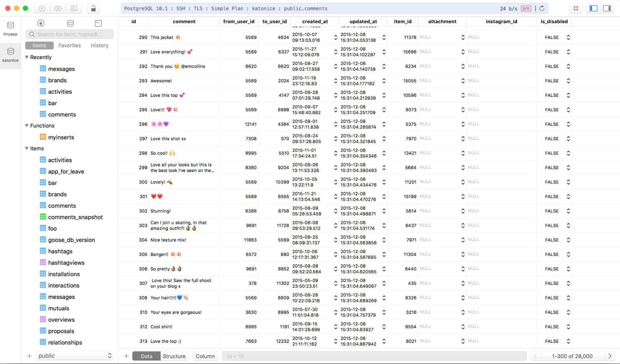Screen dimensions: 620x364
Task: Open attachment dropdown arrows in row 296
Action: [463, 124]
